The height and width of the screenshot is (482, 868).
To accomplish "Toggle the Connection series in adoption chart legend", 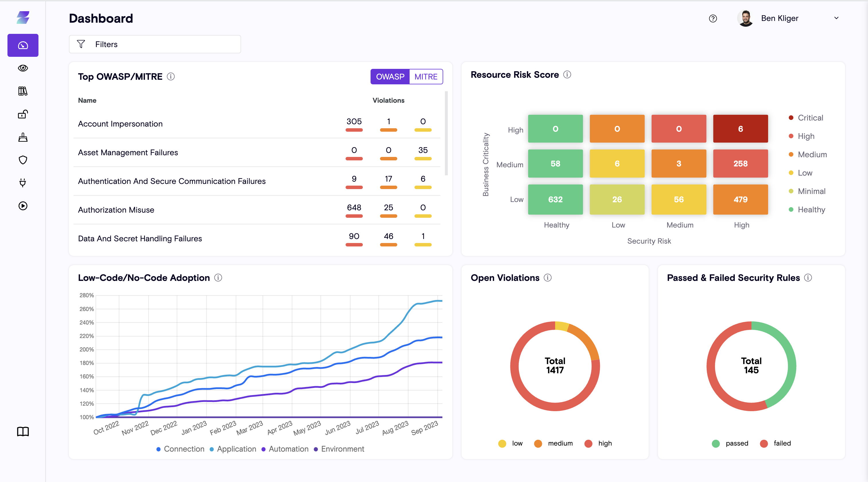I will 180,449.
